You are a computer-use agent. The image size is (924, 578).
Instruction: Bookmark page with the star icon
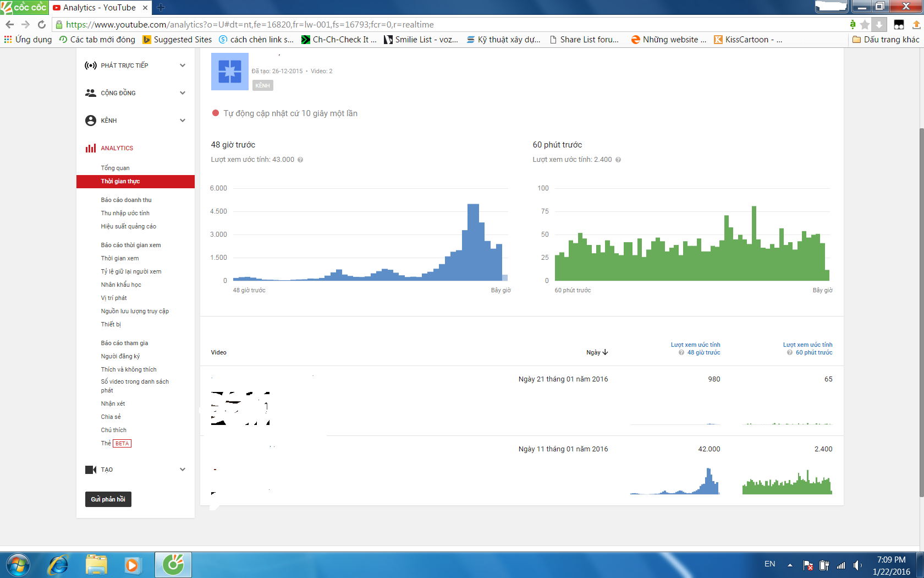click(x=865, y=24)
